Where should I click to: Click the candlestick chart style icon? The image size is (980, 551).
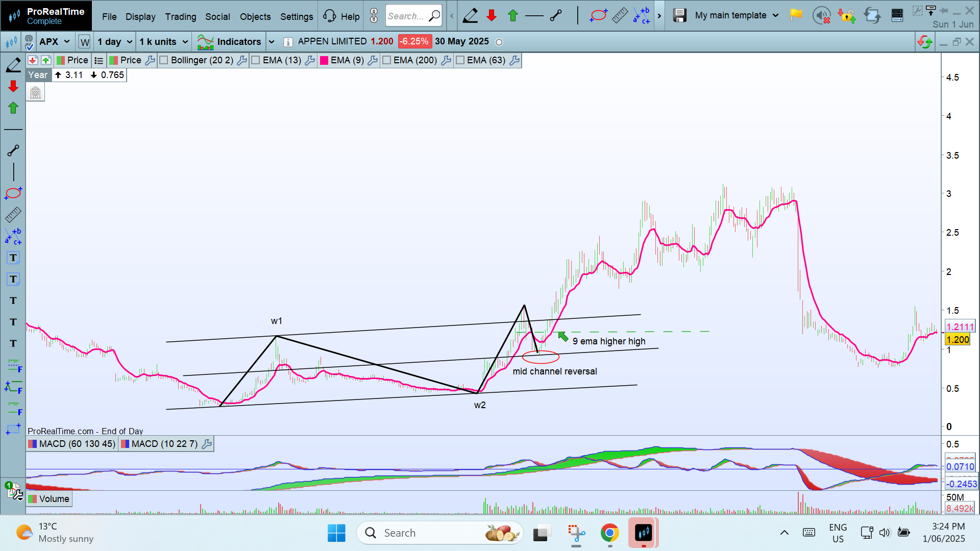click(11, 42)
